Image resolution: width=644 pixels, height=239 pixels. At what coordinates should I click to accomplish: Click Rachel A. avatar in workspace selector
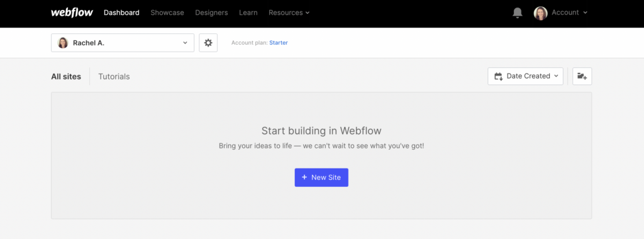pyautogui.click(x=63, y=43)
